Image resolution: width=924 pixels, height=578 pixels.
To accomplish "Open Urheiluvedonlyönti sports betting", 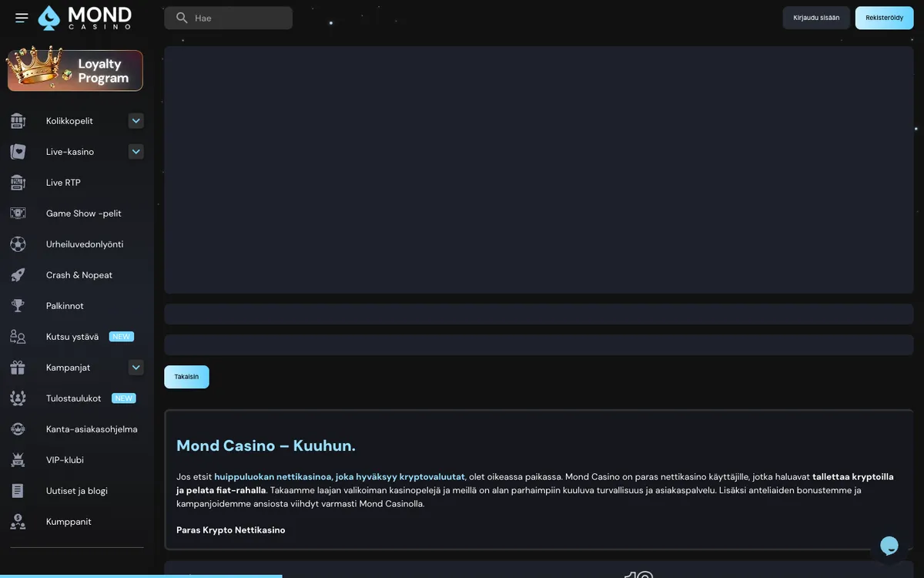I will 85,244.
